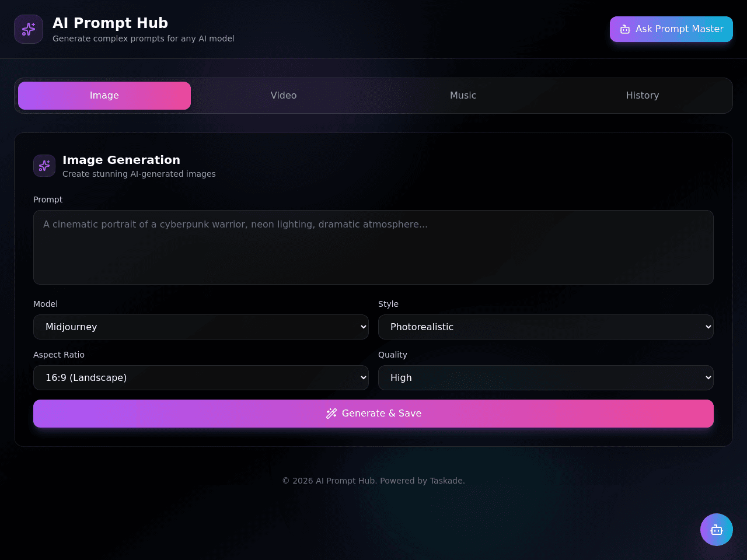Click the Model field label

[x=46, y=304]
